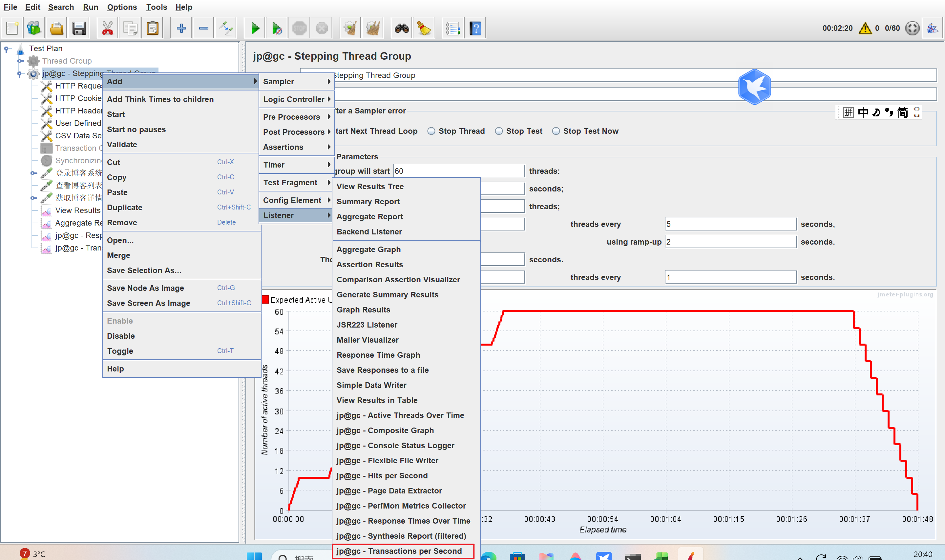Screen dimensions: 945x560
Task: Click the group will start threads field
Action: [458, 171]
